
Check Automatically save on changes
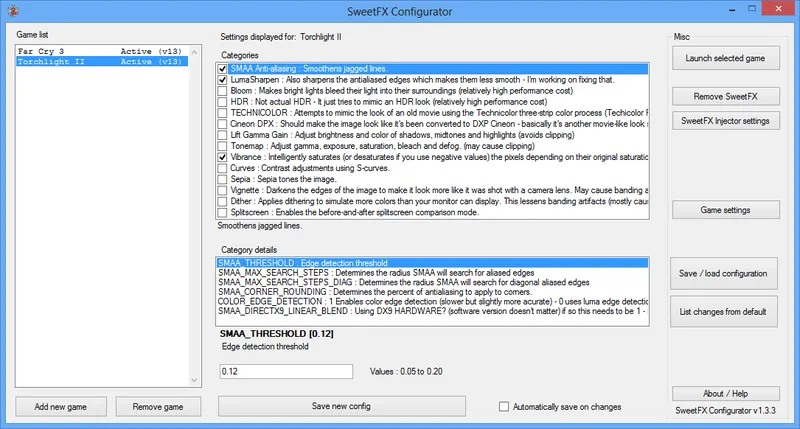pos(504,407)
